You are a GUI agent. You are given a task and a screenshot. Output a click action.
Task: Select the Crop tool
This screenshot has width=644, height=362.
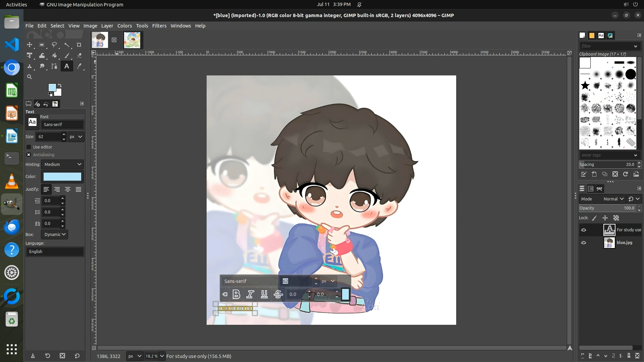79,45
